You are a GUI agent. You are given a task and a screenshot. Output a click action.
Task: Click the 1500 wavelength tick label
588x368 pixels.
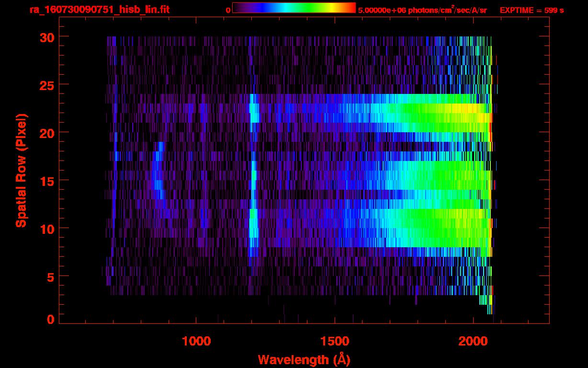click(335, 341)
